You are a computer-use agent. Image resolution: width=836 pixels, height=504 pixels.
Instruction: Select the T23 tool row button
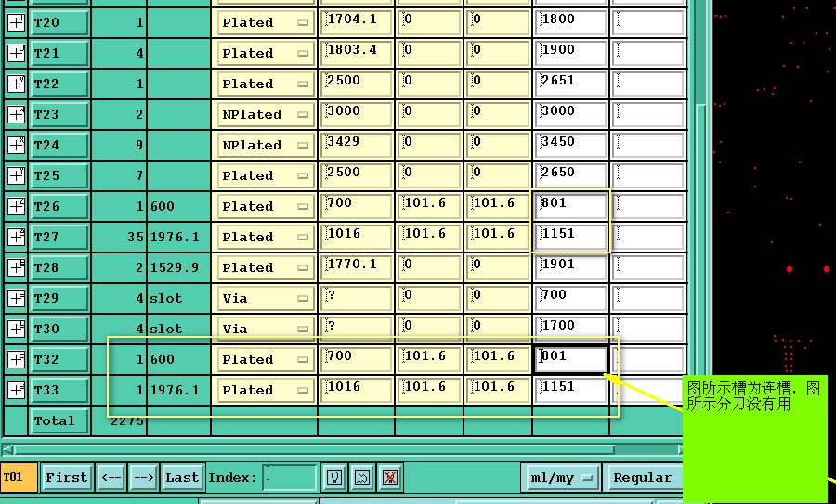click(59, 114)
